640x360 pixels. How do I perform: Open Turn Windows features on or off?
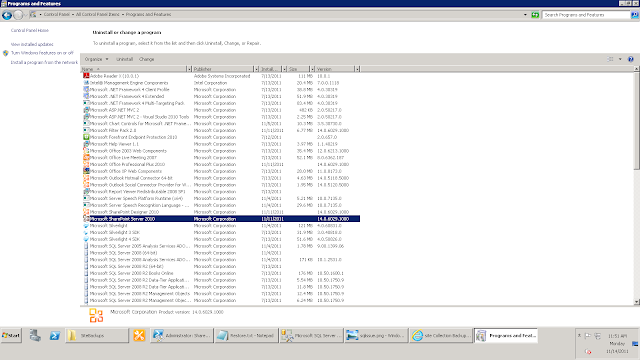click(42, 53)
